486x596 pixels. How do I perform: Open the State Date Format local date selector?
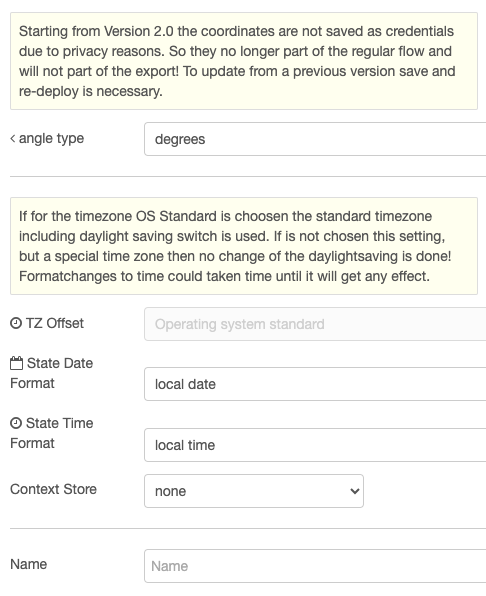pos(315,384)
